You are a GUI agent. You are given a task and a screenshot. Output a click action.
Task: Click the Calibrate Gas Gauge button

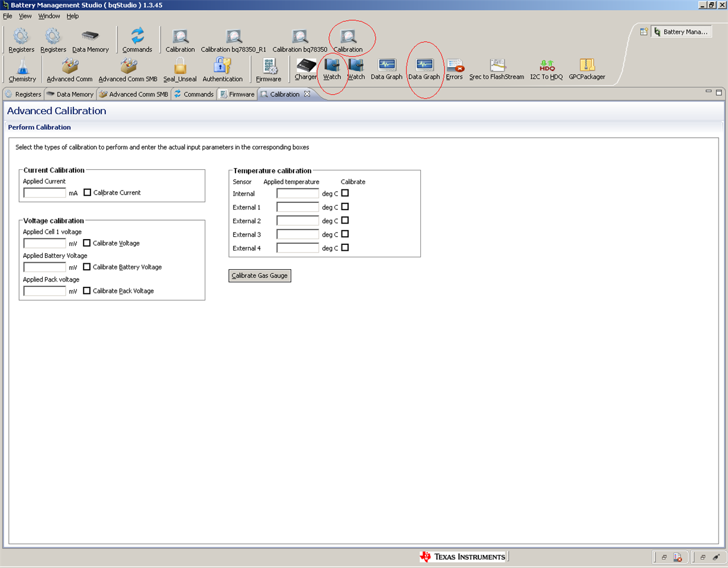(x=260, y=276)
